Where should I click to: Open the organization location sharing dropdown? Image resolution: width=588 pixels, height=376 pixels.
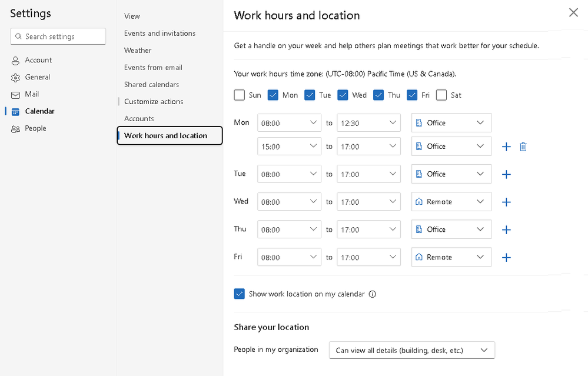[411, 350]
